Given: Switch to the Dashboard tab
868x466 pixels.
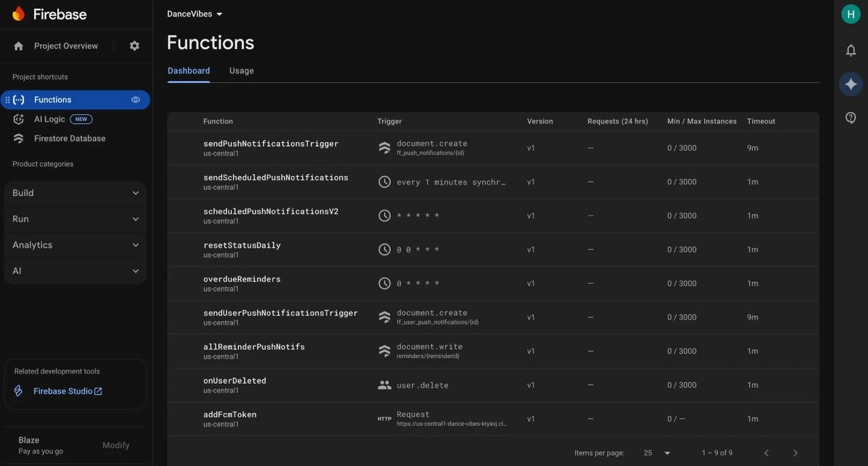Looking at the screenshot, I should (189, 71).
